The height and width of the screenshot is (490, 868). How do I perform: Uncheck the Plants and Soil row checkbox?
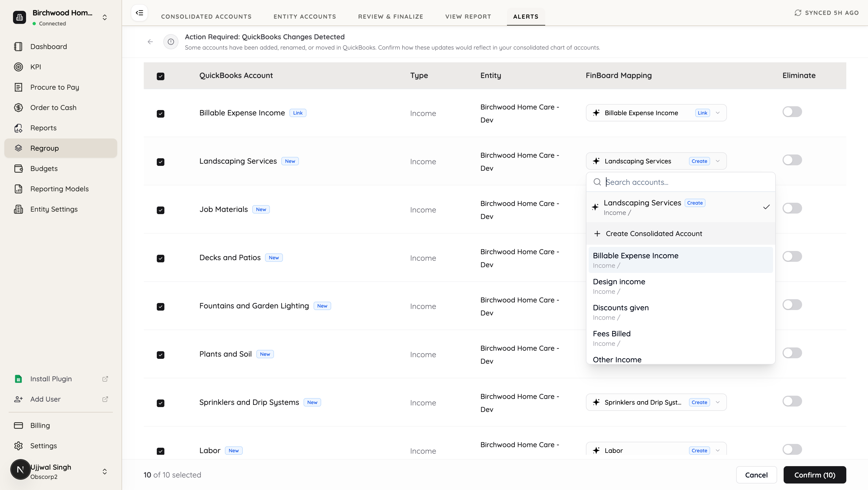pos(160,355)
